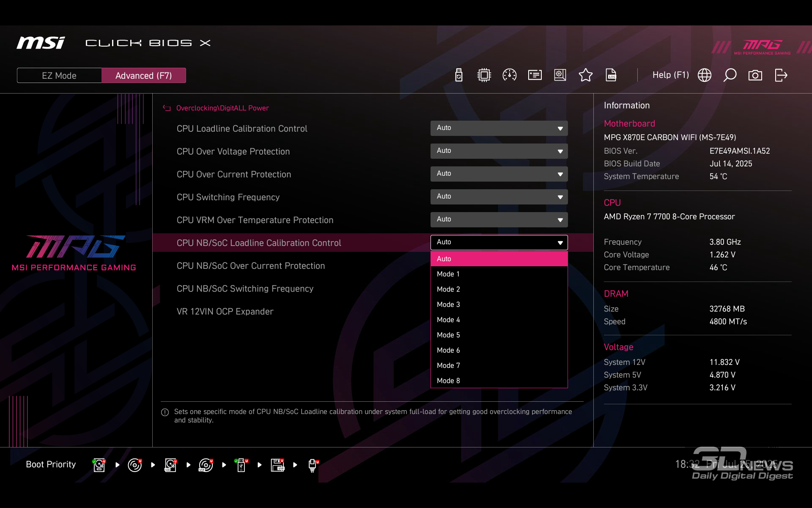Open search with the magnifier icon

click(x=730, y=75)
